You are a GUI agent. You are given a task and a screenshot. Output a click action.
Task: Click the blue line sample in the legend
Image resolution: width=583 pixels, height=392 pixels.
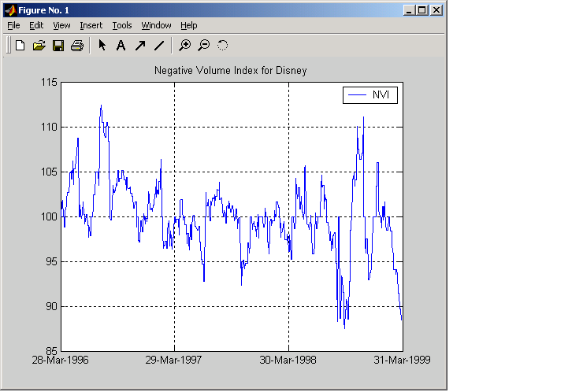tap(357, 95)
